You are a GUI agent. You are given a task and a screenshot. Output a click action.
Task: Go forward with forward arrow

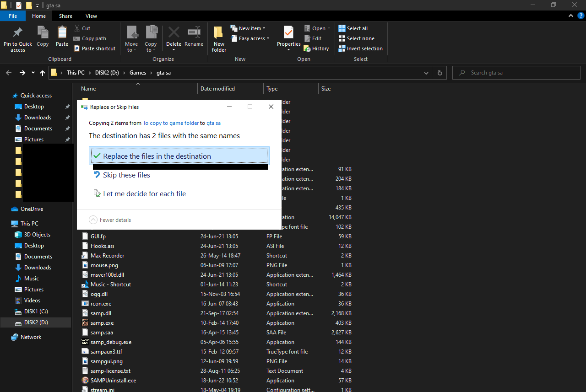(22, 73)
